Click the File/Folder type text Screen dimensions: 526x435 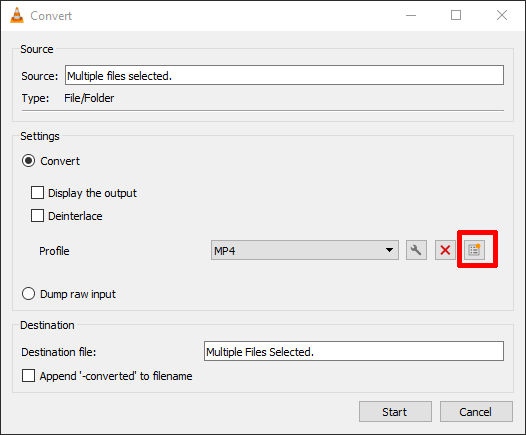tap(89, 98)
